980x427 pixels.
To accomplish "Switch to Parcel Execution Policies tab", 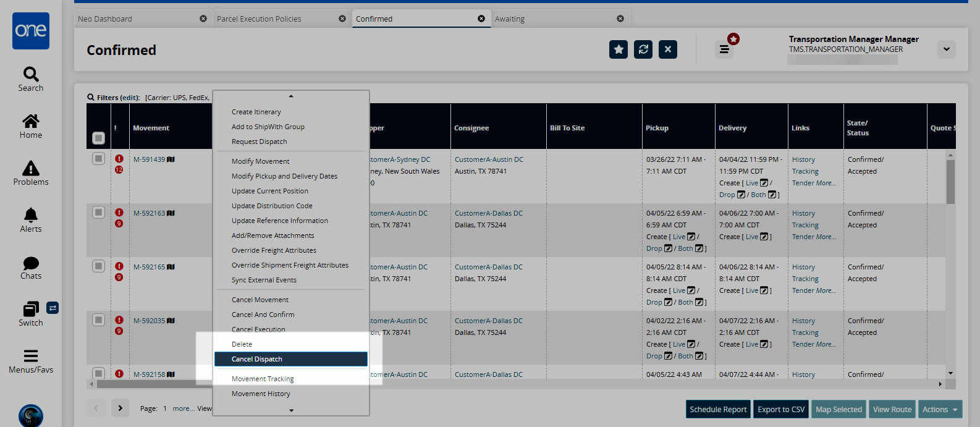I will pyautogui.click(x=260, y=19).
